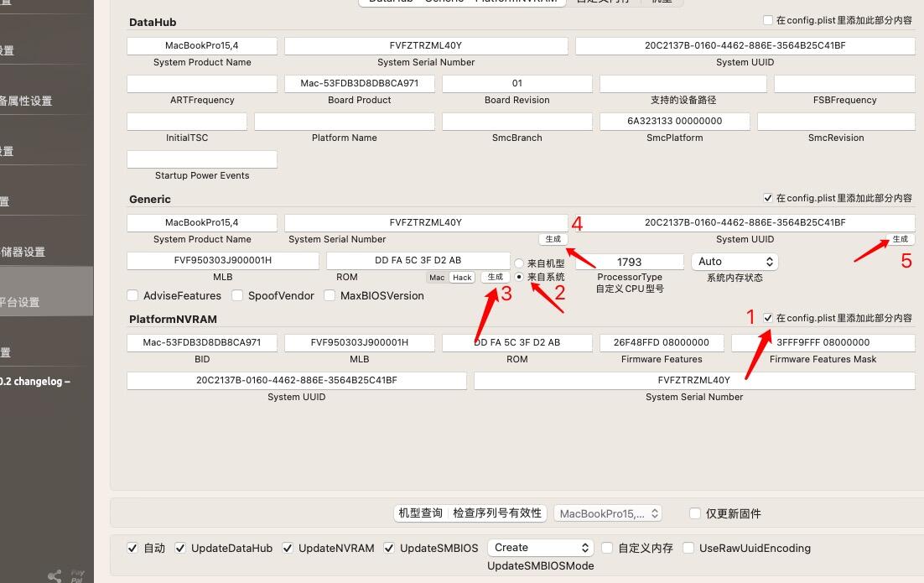
Task: Click the Board Product field
Action: [360, 84]
